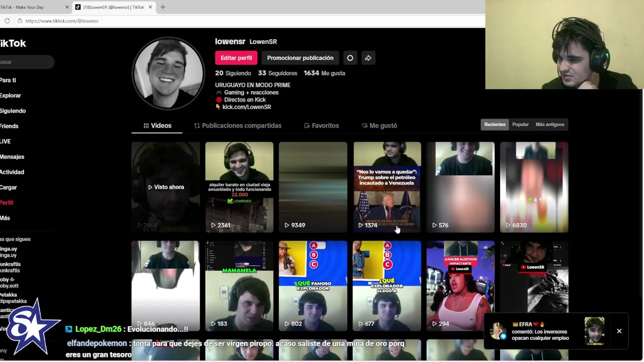Open the Trump petróleo video with 1374 views

click(x=387, y=187)
